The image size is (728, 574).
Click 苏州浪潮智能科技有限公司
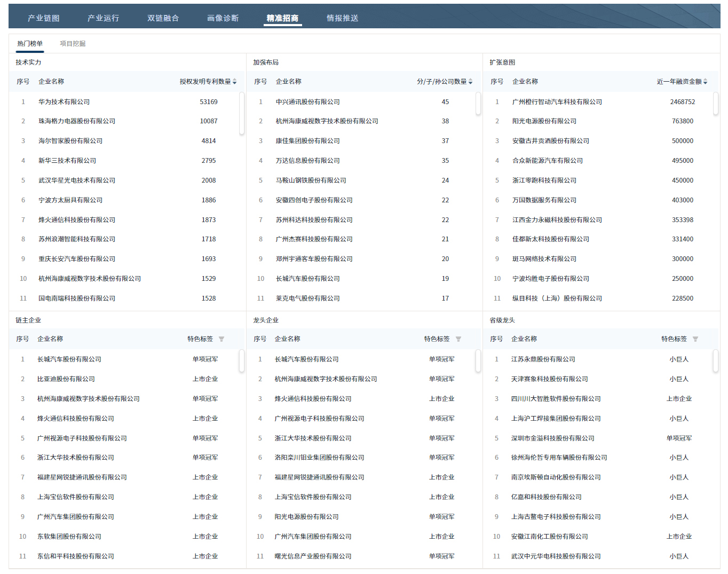click(x=77, y=239)
